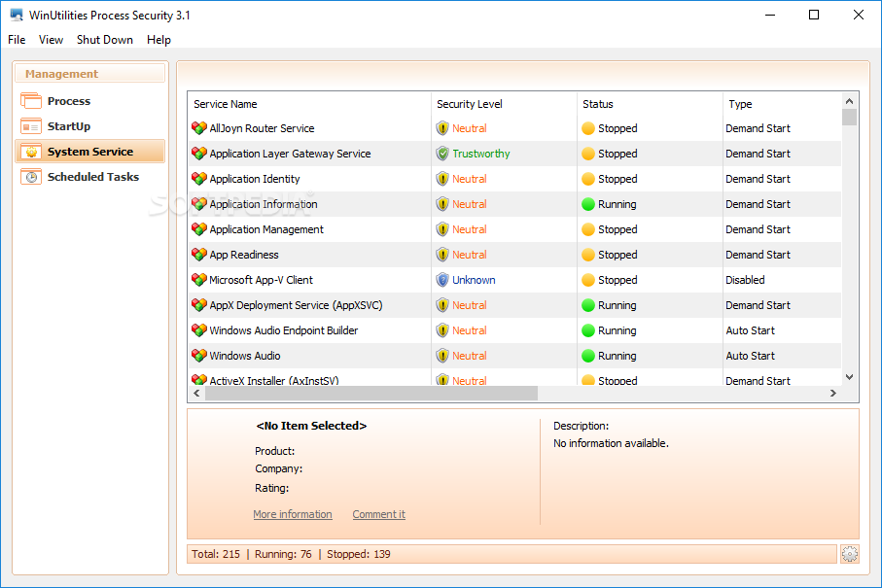Sort by the Status column header
This screenshot has height=588, width=882.
pos(650,104)
